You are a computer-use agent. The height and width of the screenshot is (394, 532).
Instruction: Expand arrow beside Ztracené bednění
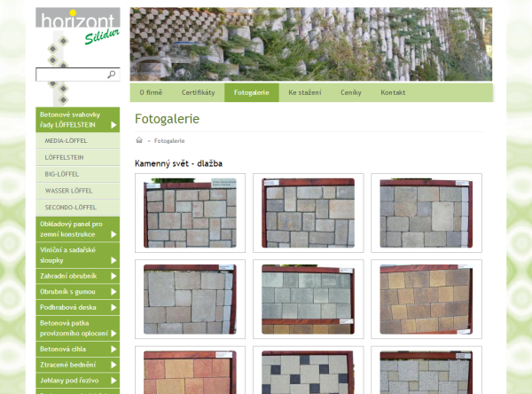[113, 365]
